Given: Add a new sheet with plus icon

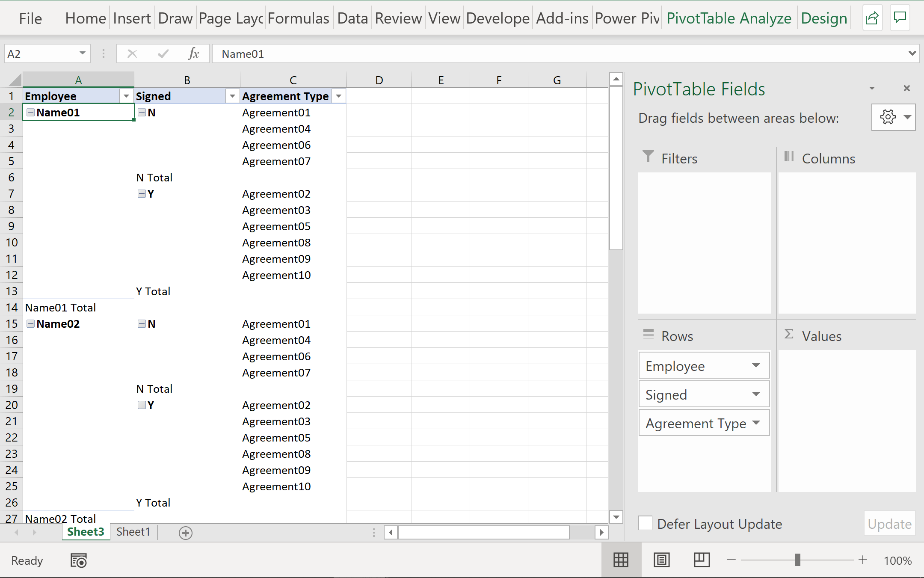Looking at the screenshot, I should pos(186,533).
